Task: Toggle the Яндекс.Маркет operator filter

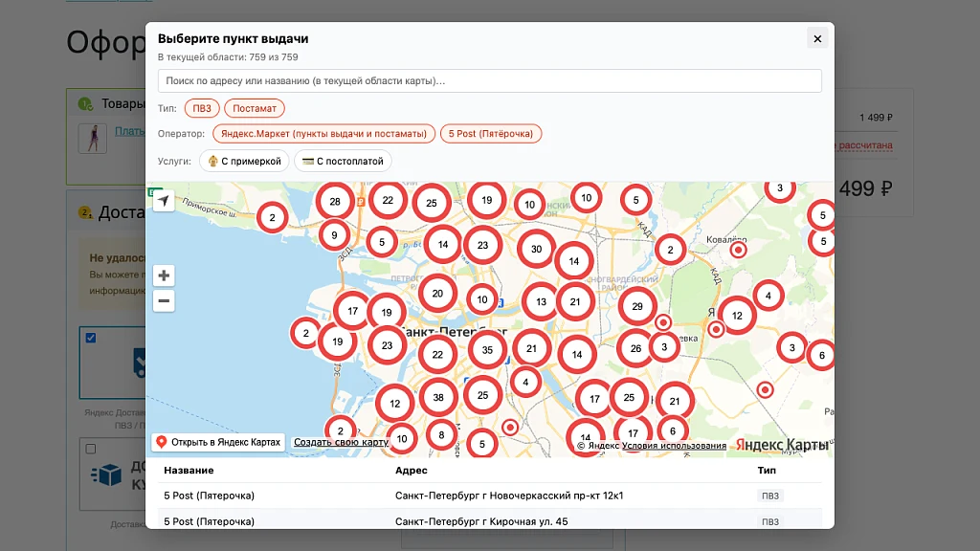Action: 323,134
